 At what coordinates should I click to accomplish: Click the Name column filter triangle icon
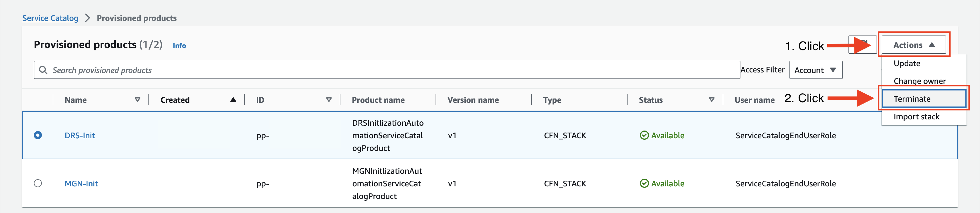(x=137, y=100)
